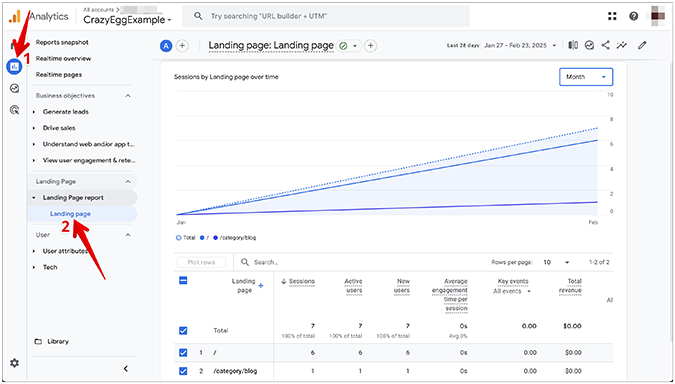The image size is (675, 384).
Task: Collapse the navigation with left chevron
Action: click(126, 369)
